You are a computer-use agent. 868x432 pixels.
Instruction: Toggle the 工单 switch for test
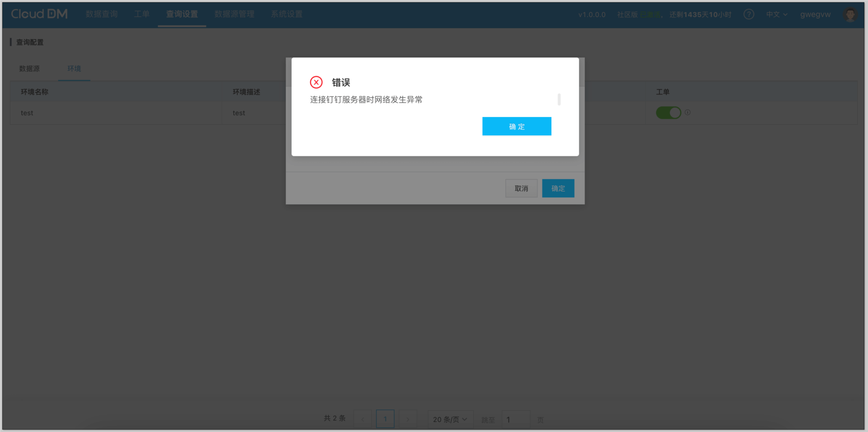click(668, 113)
